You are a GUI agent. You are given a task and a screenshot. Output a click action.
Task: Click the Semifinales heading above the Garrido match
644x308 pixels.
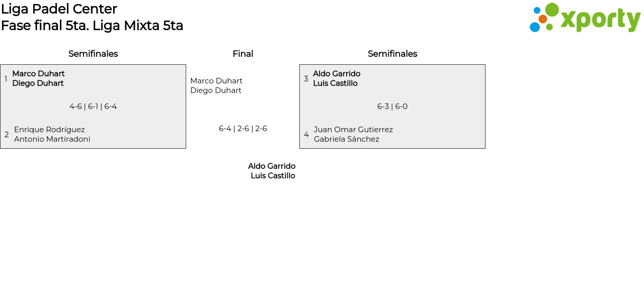(x=392, y=54)
